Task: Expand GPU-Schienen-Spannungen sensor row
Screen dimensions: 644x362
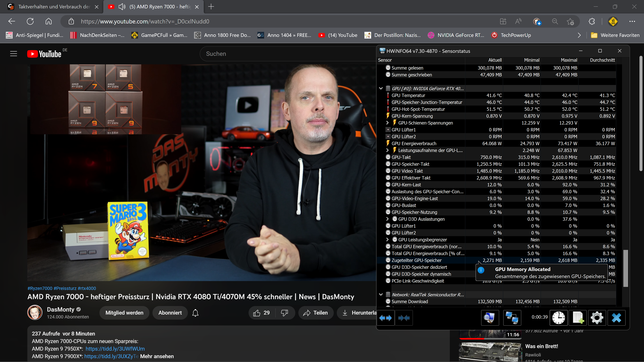Action: pos(387,123)
